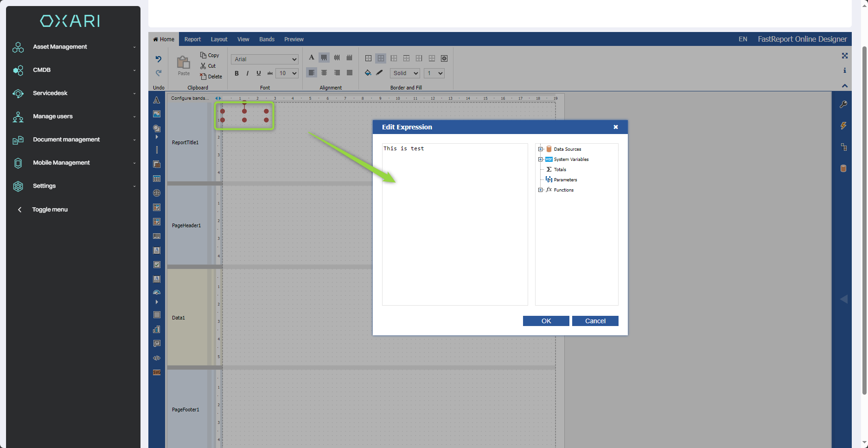Toggle italic text formatting
The height and width of the screenshot is (448, 868).
pos(248,73)
